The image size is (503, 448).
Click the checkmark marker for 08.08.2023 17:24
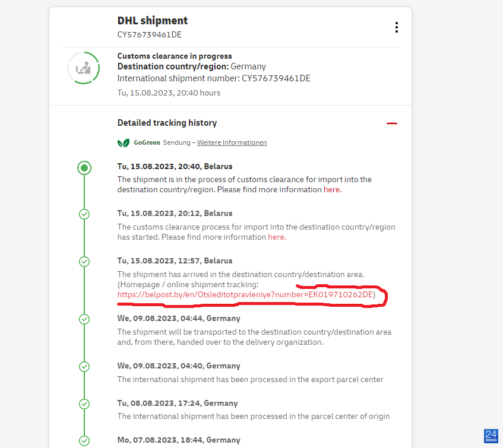(x=84, y=403)
